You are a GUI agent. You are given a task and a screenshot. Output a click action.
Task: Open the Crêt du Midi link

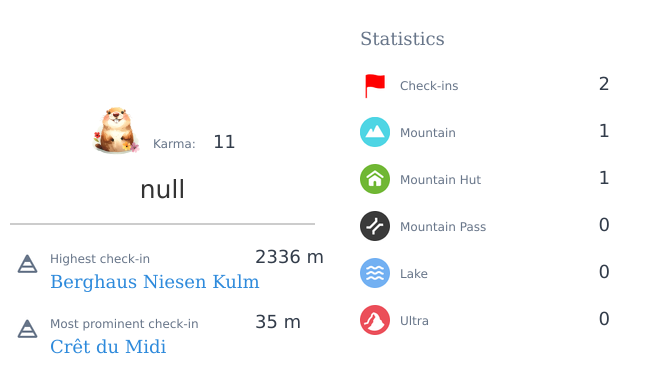click(108, 347)
